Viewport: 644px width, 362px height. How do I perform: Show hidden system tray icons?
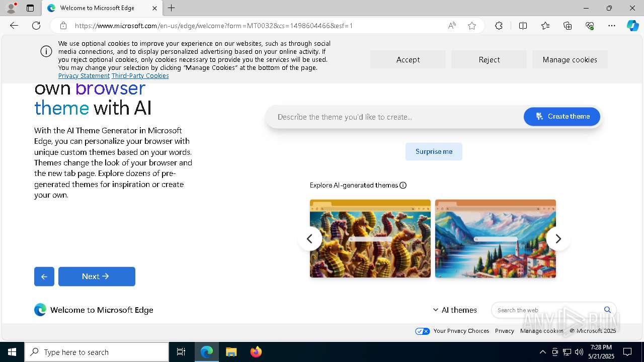[542, 352]
